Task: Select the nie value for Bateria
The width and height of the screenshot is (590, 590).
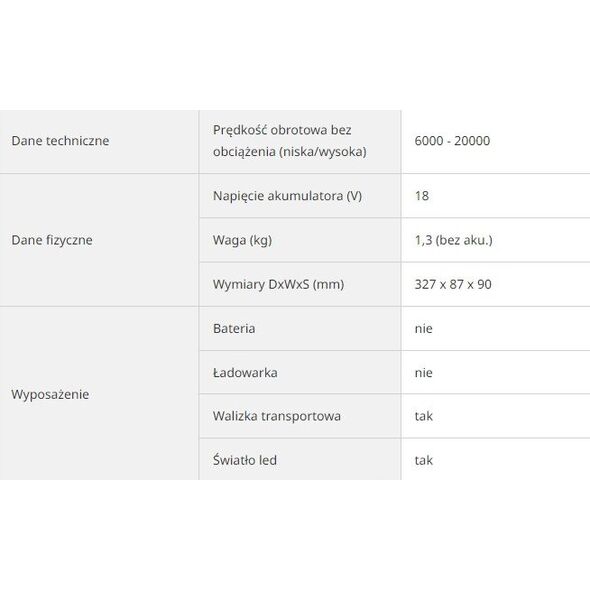Action: [423, 328]
